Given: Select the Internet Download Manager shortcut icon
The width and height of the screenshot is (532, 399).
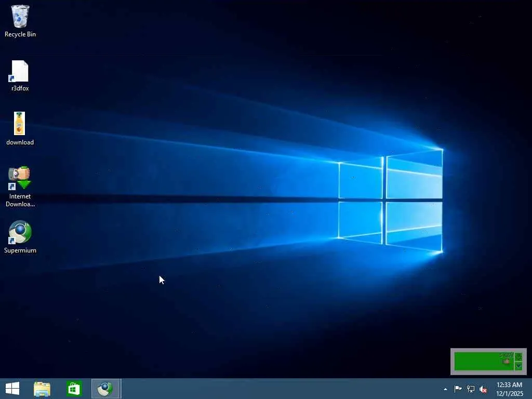Looking at the screenshot, I should [20, 178].
